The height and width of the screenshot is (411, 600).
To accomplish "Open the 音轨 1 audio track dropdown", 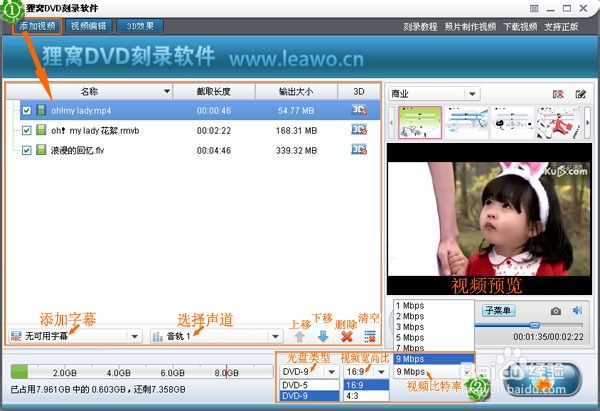I will pyautogui.click(x=217, y=336).
